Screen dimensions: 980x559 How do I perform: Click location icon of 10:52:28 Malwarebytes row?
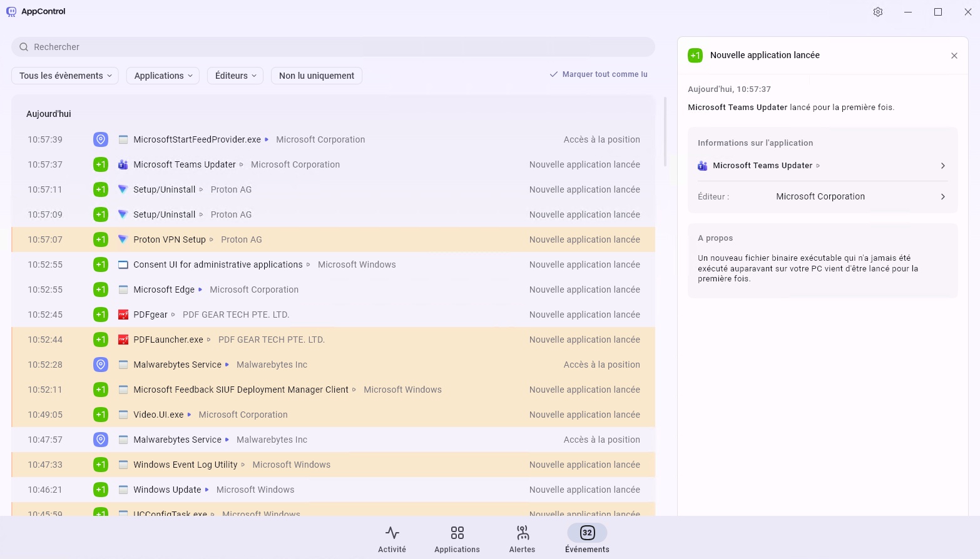(101, 365)
